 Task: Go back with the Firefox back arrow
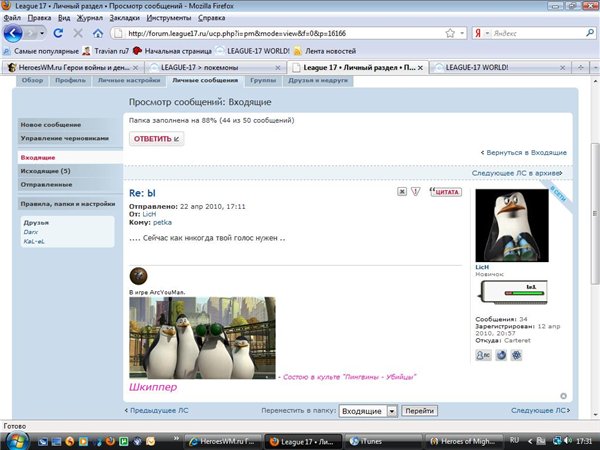[x=13, y=33]
